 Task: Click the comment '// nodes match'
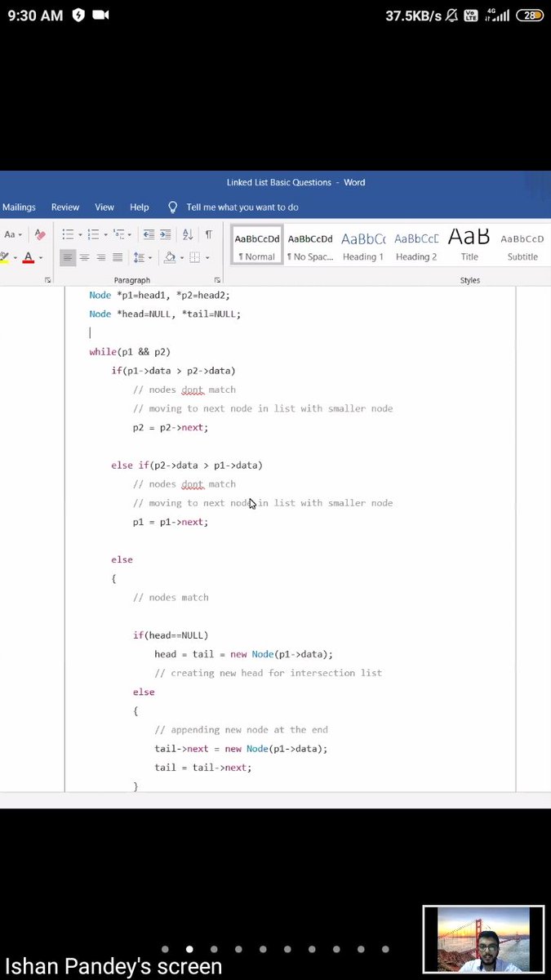pyautogui.click(x=171, y=597)
